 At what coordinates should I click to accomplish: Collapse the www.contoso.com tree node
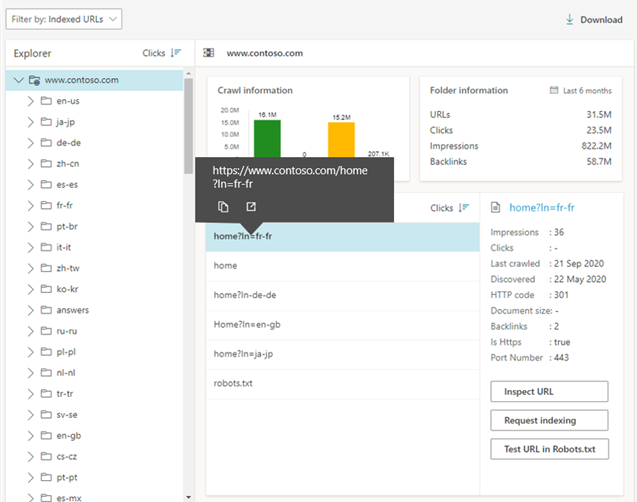coord(19,80)
